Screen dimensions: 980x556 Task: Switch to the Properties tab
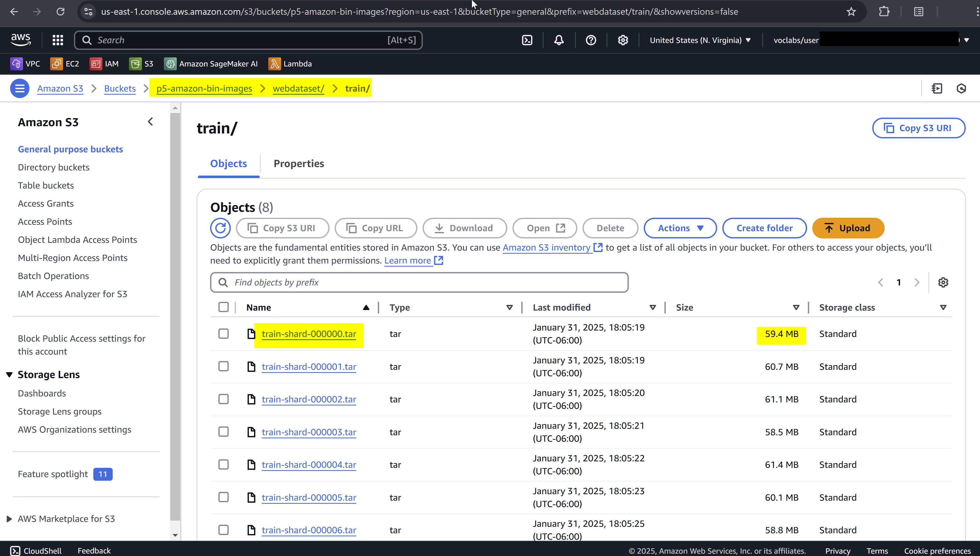(298, 163)
